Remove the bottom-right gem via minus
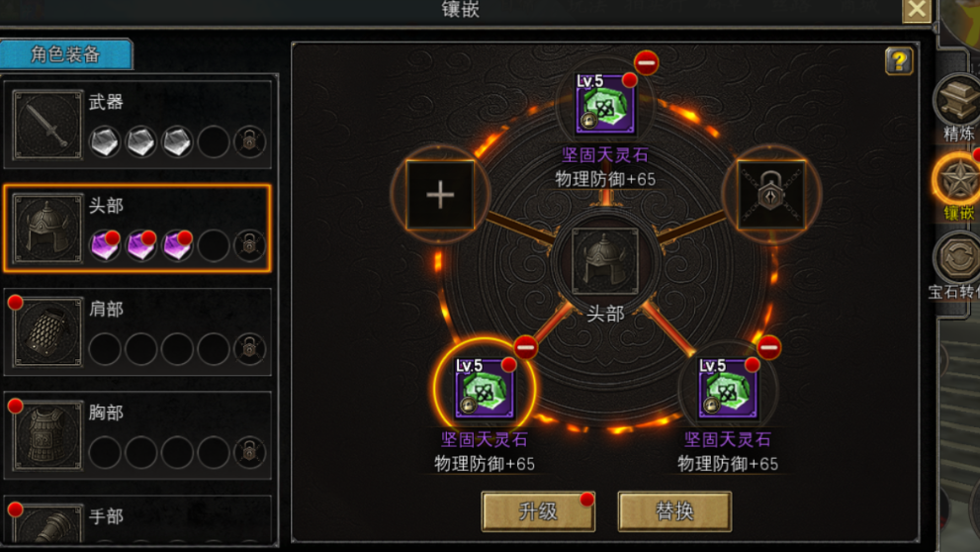This screenshot has width=980, height=552. (768, 347)
